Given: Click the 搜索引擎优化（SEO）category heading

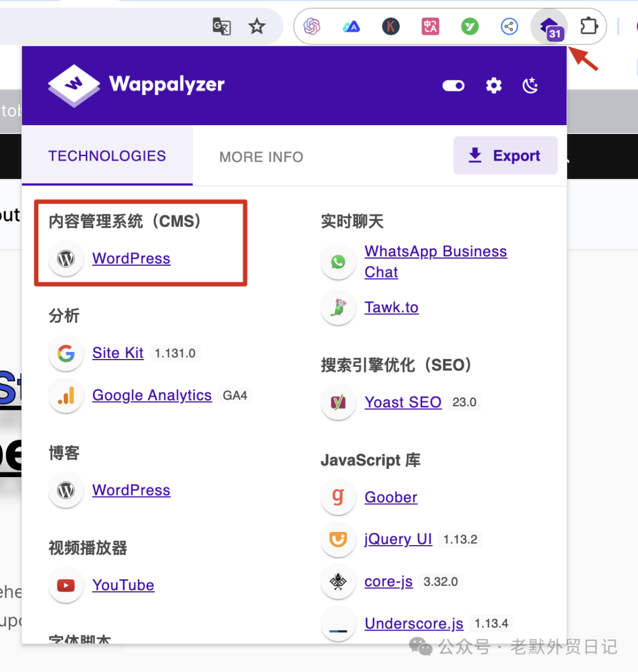Looking at the screenshot, I should 396,365.
